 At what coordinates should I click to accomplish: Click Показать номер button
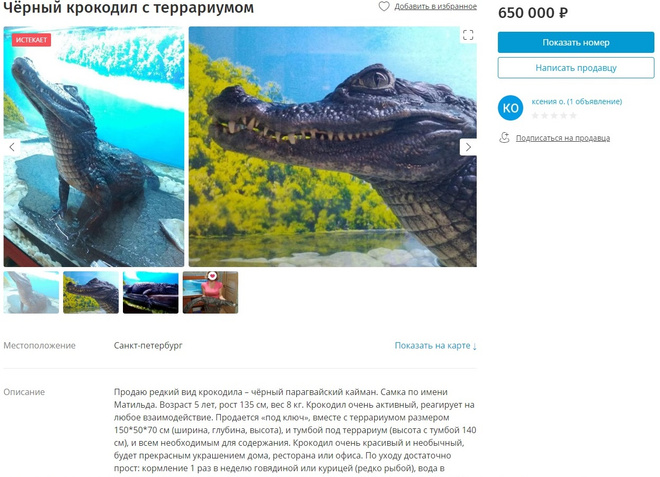(576, 43)
